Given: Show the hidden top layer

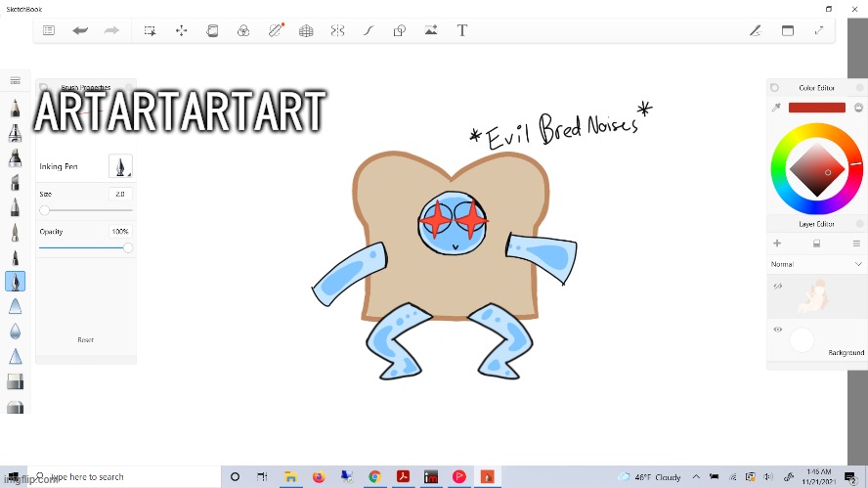Looking at the screenshot, I should (777, 286).
